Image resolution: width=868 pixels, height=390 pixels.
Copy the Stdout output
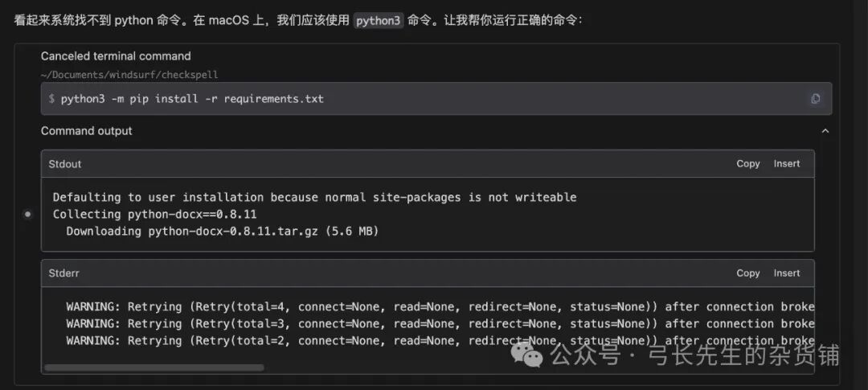coord(747,163)
